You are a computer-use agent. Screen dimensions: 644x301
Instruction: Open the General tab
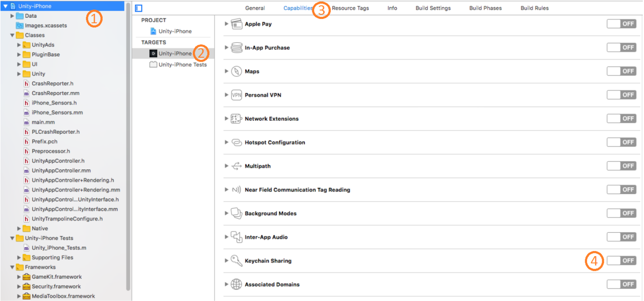(x=255, y=8)
